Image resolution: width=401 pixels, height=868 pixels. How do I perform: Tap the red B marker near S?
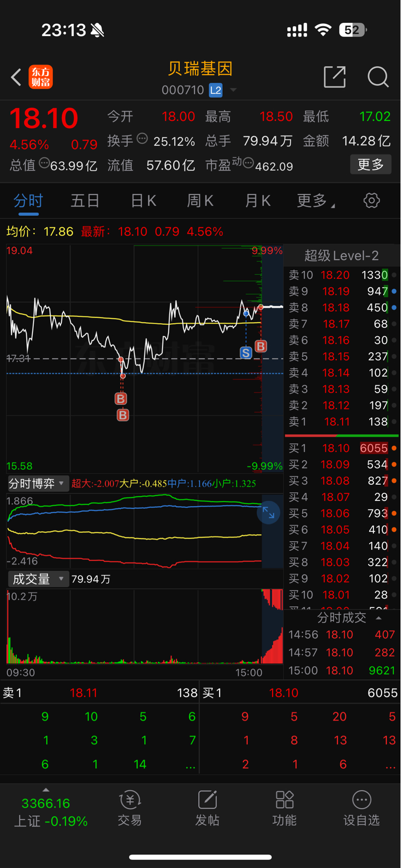261,346
